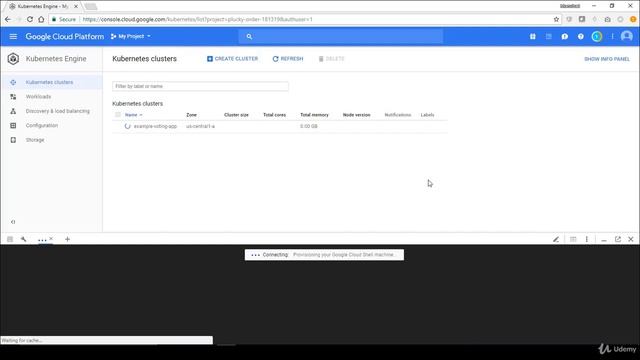
Task: Bookmark this page with the star
Action: pos(556,19)
